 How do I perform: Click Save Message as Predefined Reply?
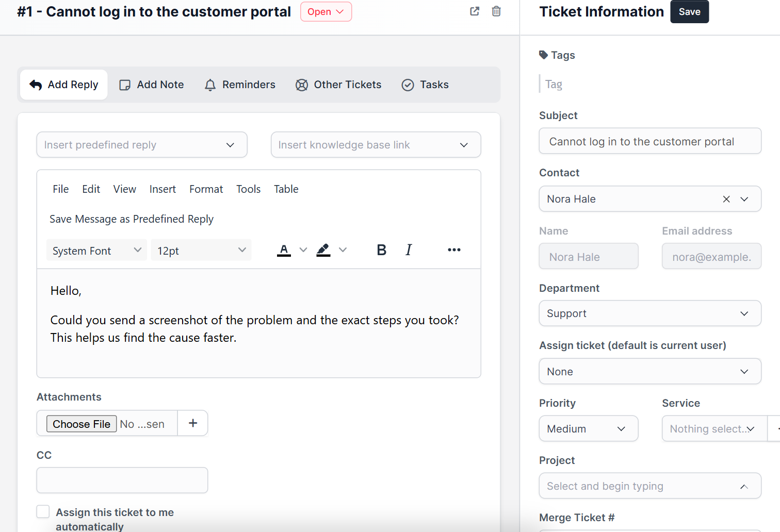132,219
